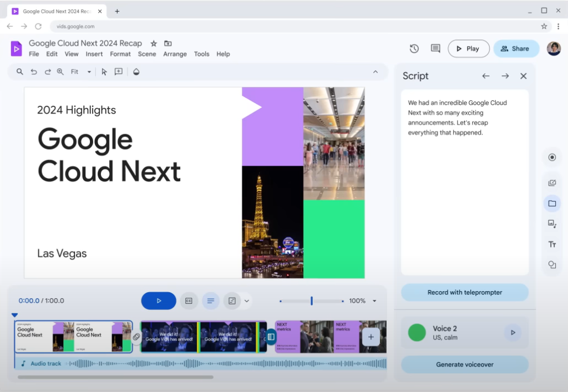Screen dimensions: 568x392
Task: Open the media folder panel in the sidebar
Action: pyautogui.click(x=552, y=203)
